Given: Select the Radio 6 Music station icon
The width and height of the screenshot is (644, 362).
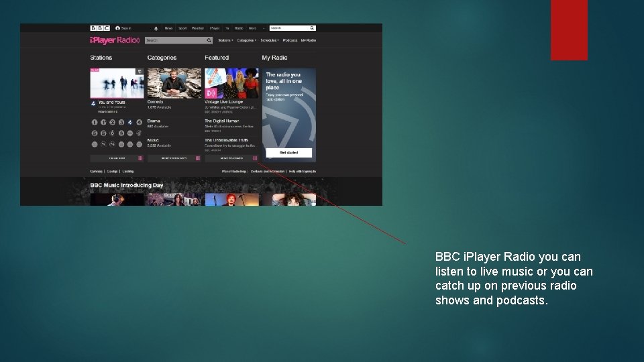Looking at the screenshot, I should [112, 133].
